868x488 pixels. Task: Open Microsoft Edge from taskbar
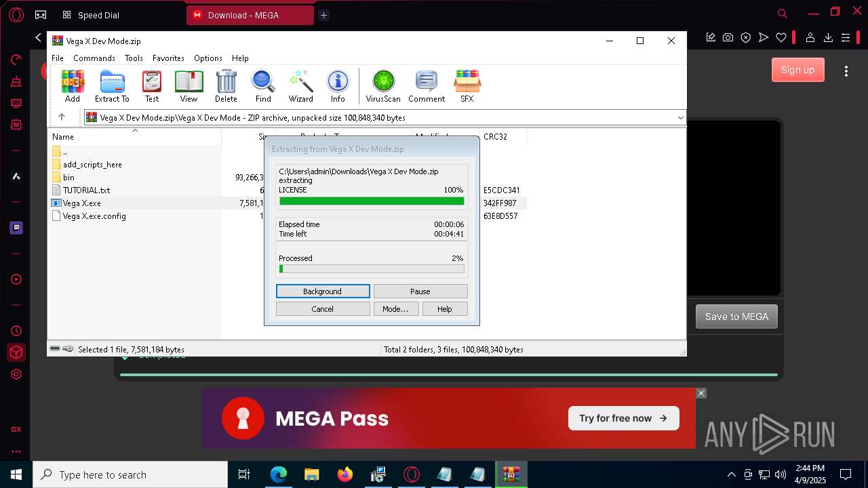coord(279,474)
